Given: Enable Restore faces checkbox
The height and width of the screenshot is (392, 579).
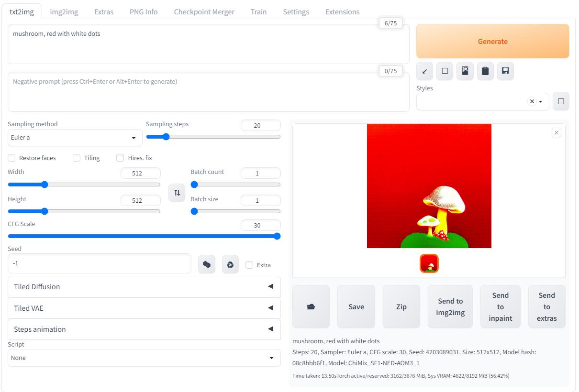Looking at the screenshot, I should pos(11,158).
